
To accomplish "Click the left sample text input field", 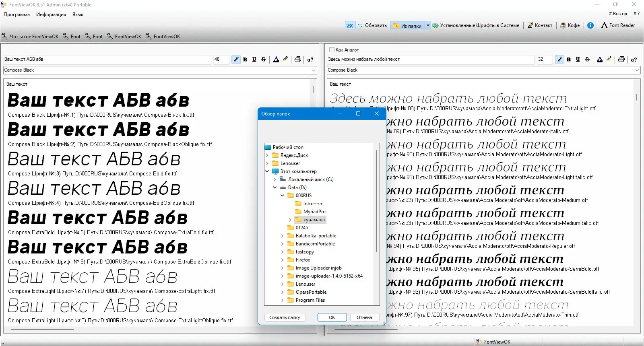I will coord(107,59).
